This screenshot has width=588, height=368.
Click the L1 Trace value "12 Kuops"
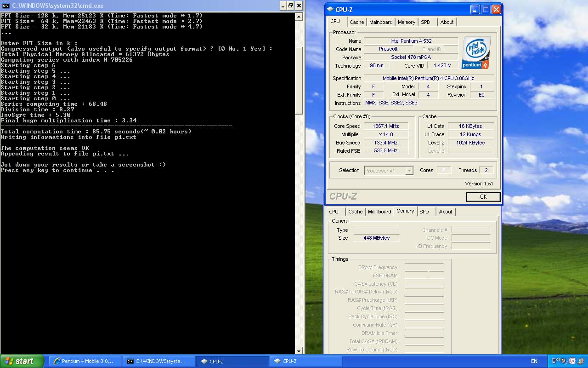pos(470,134)
